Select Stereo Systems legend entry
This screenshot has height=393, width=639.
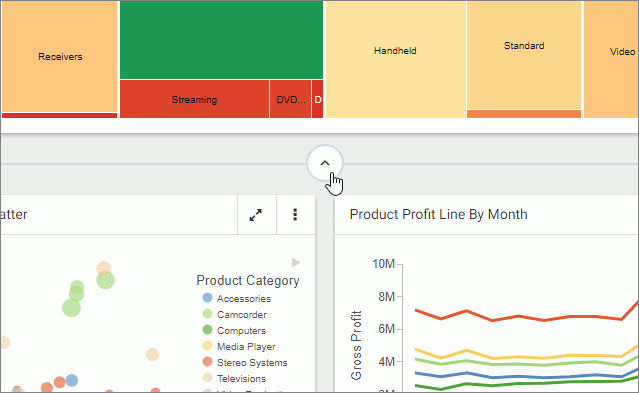click(245, 362)
